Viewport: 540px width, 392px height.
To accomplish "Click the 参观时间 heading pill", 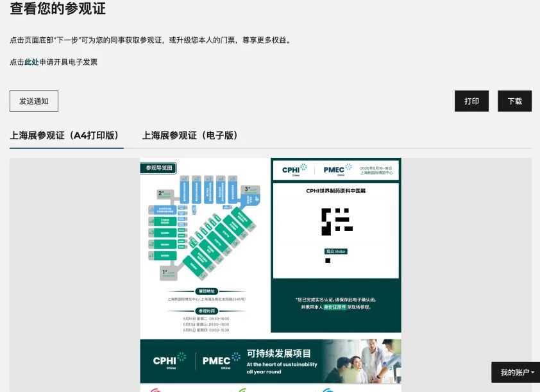I will (x=206, y=311).
